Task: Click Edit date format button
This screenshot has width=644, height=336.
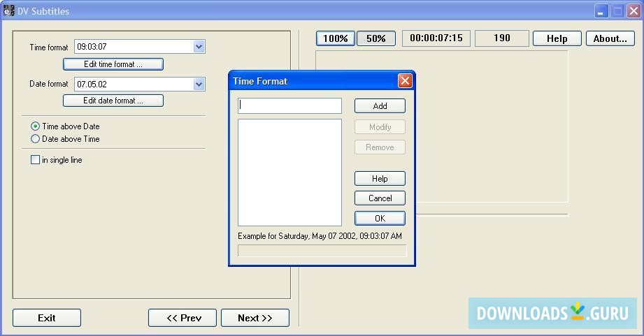Action: click(x=113, y=101)
